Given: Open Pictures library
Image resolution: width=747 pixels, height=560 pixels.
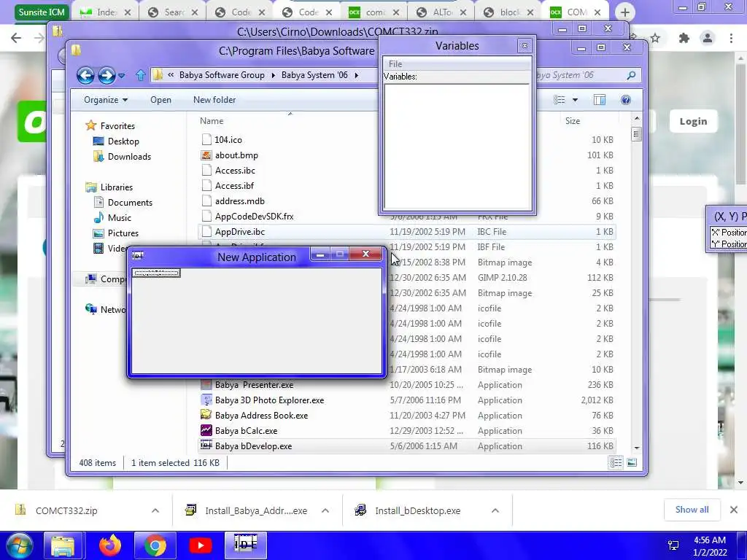Looking at the screenshot, I should coord(123,233).
